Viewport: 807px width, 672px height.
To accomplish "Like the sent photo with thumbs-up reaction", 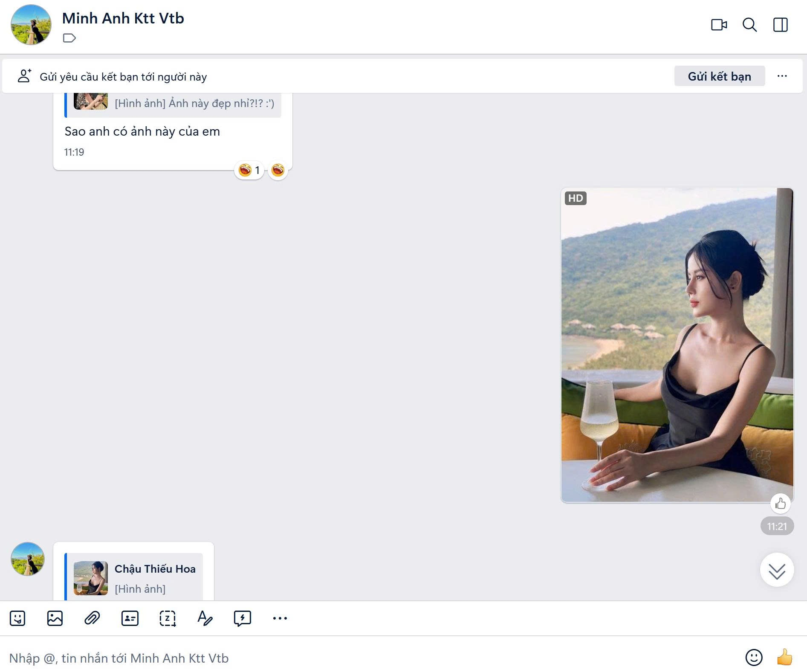I will point(780,504).
